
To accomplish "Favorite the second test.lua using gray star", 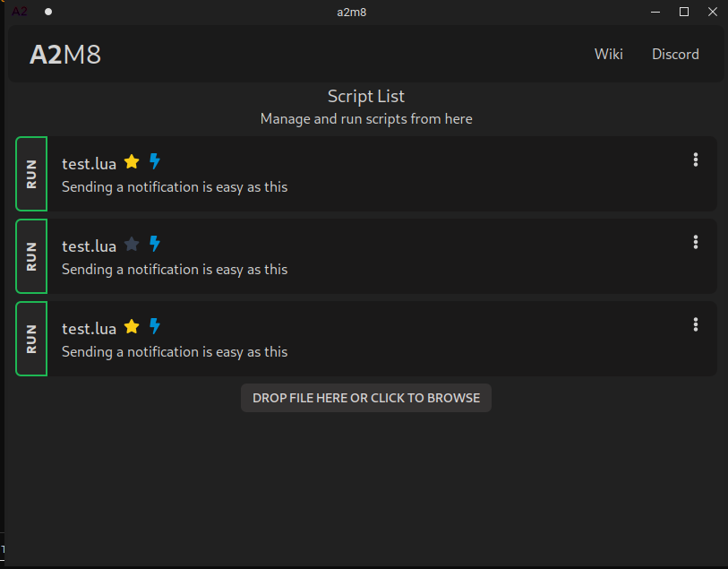I will click(132, 244).
